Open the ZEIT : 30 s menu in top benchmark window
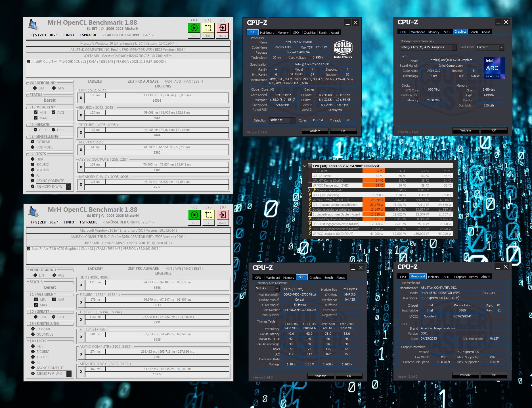This screenshot has width=532, height=408. click(44, 35)
